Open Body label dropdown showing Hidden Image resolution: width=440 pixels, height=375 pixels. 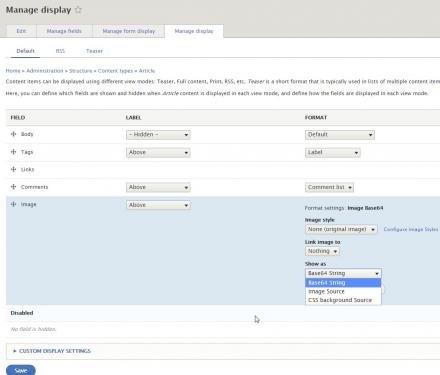[x=158, y=135]
